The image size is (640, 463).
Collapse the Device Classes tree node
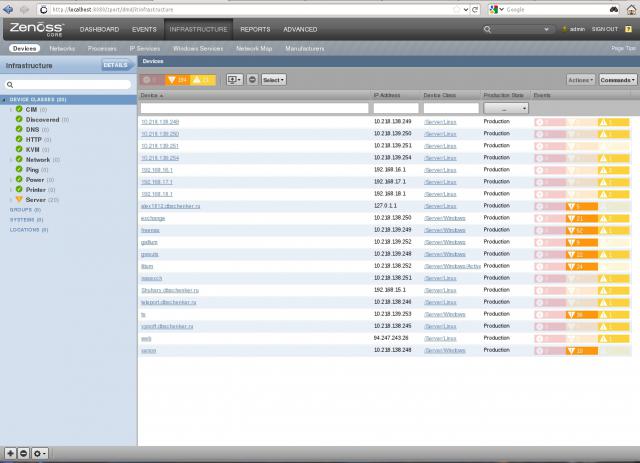[4, 100]
